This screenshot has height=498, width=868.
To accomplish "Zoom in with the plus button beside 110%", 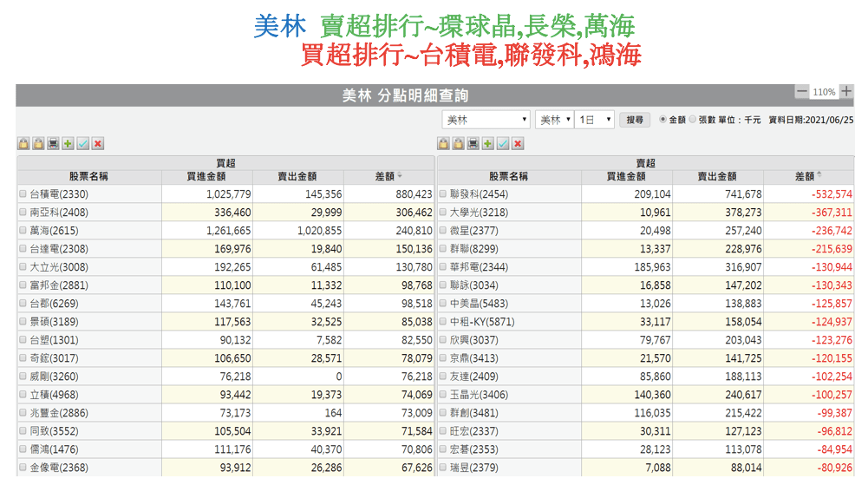I will [x=846, y=91].
